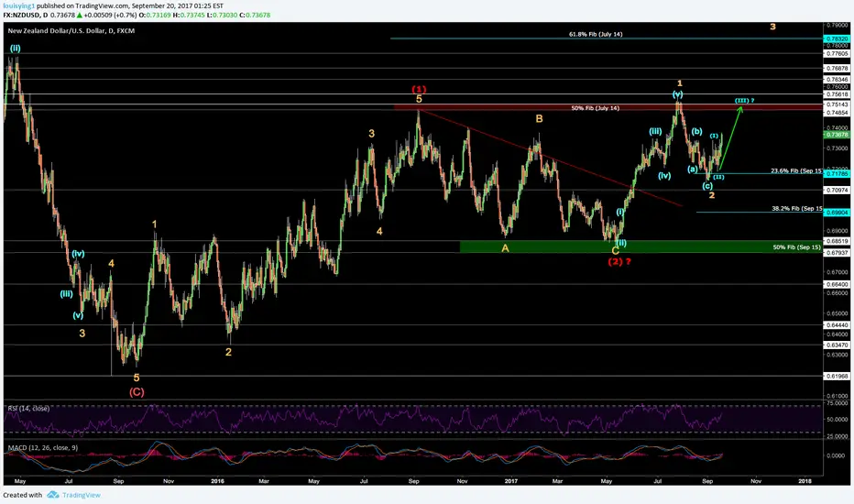Click the FX:NZDUSD symbol text in the header
This screenshot has width=854, height=504.
pyautogui.click(x=21, y=16)
